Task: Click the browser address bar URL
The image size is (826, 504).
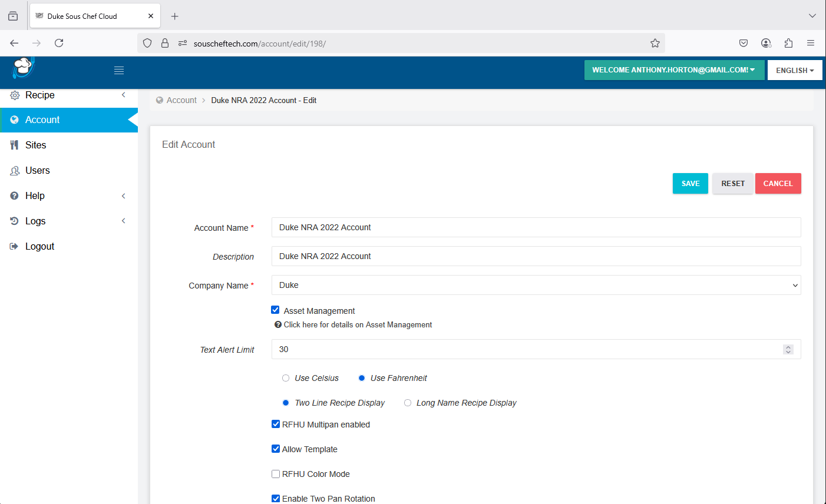Action: point(260,44)
